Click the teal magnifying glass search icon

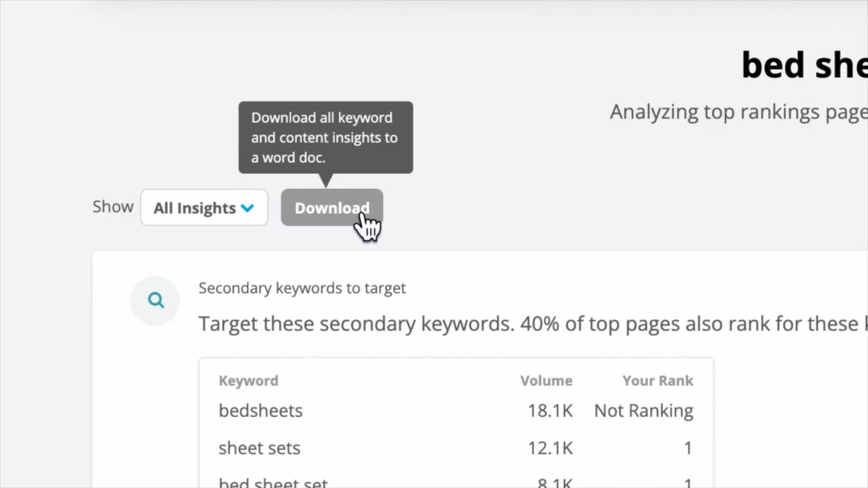click(155, 300)
